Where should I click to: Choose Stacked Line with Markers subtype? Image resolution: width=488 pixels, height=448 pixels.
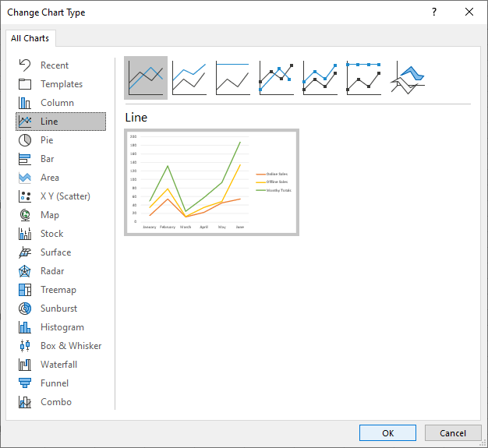coord(320,78)
